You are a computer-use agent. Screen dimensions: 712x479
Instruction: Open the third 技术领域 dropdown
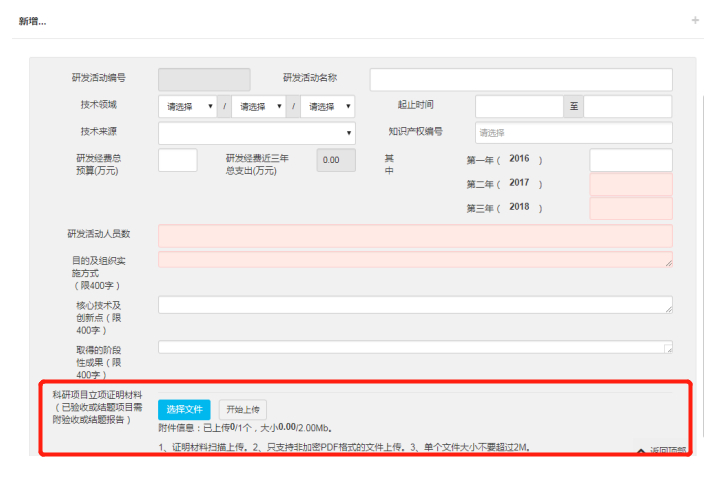tap(326, 107)
